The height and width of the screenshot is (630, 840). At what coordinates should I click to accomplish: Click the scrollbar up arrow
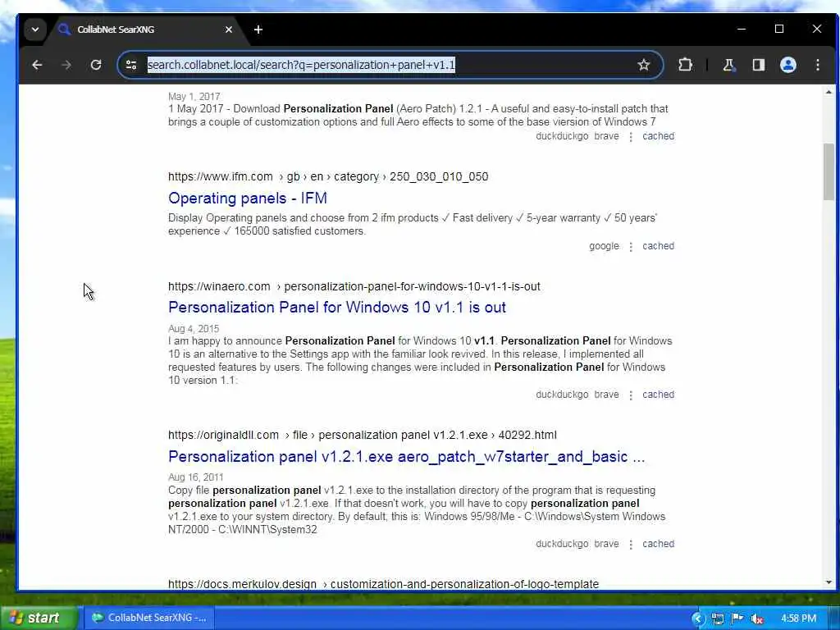(829, 92)
